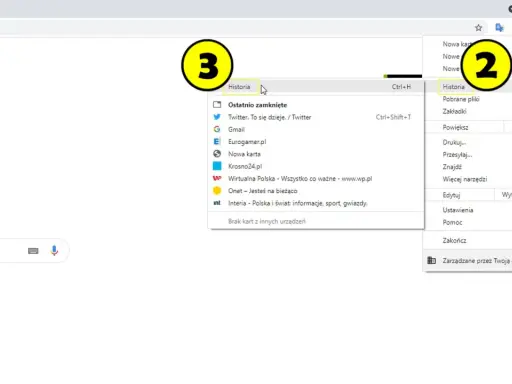Choose Drukuj... in Chrome menu

click(x=454, y=142)
